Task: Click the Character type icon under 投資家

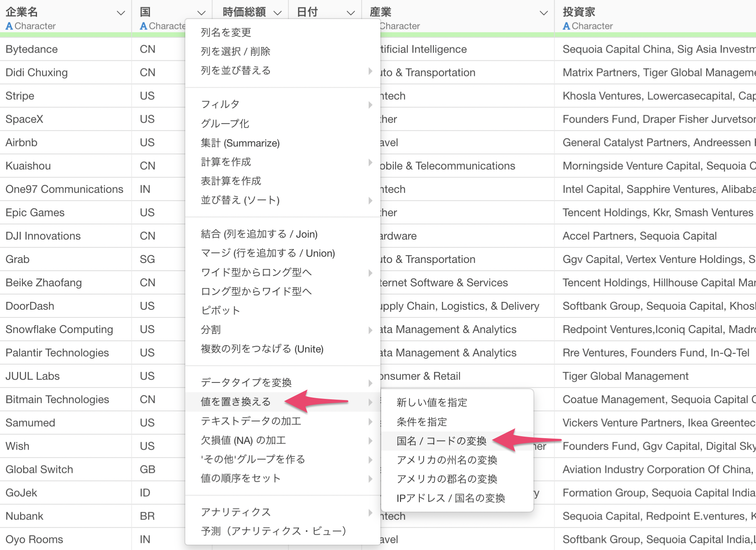Action: pos(566,26)
